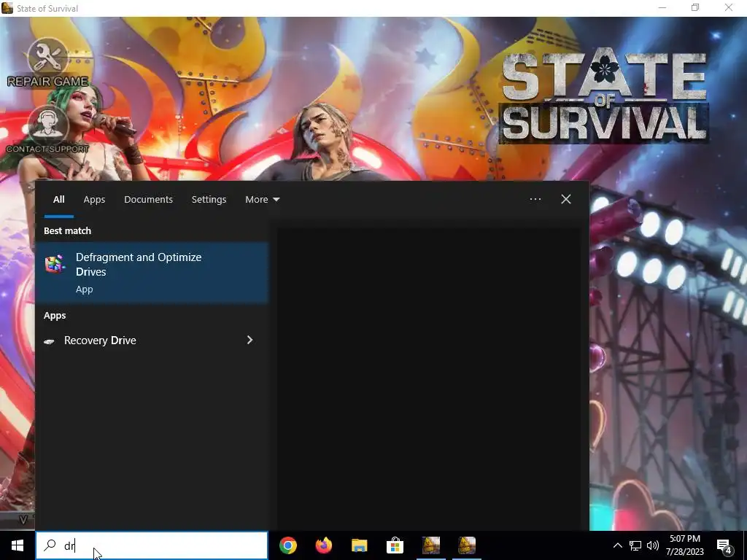Launch Firefox from the taskbar
The image size is (747, 560).
324,545
